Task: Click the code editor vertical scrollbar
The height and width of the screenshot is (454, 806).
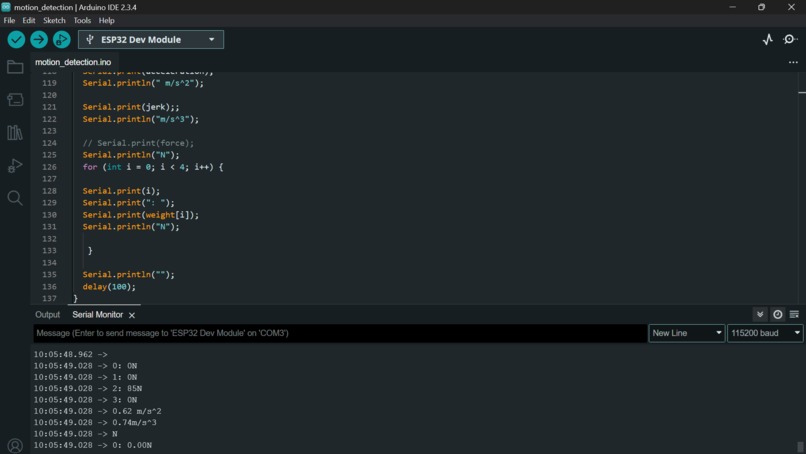Action: pyautogui.click(x=801, y=188)
